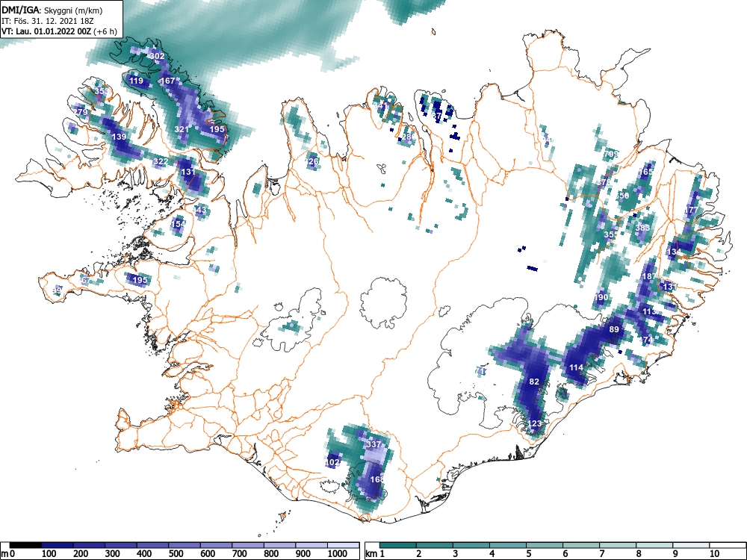The width and height of the screenshot is (747, 560).
Task: Click the visibility value 302 in the Westfjords
Action: [x=157, y=56]
